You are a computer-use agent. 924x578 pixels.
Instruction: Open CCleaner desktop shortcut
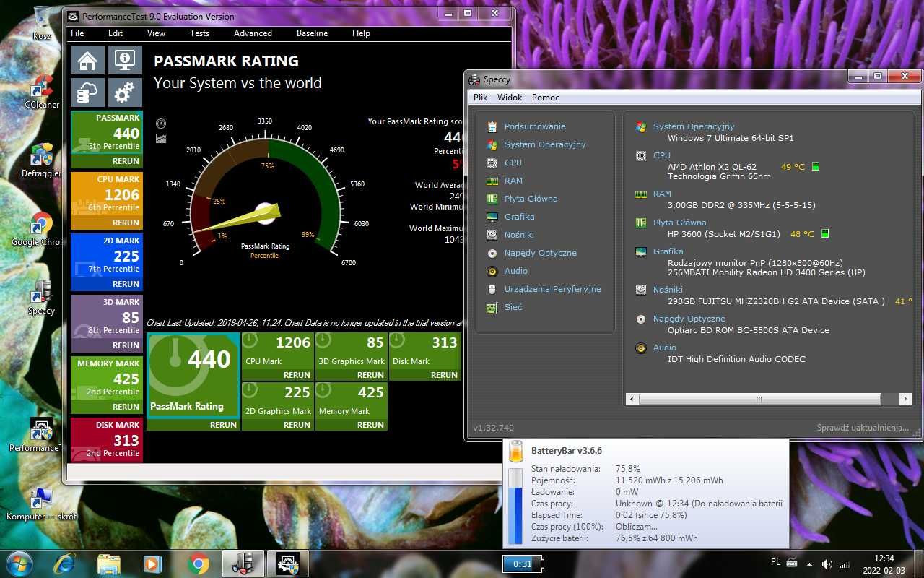tap(41, 92)
